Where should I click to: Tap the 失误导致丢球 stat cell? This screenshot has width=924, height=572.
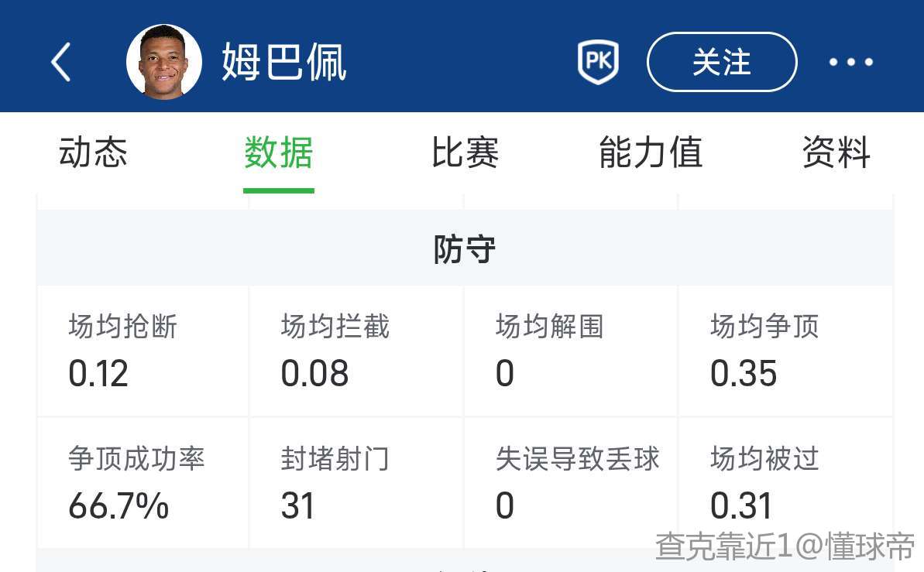[571, 483]
